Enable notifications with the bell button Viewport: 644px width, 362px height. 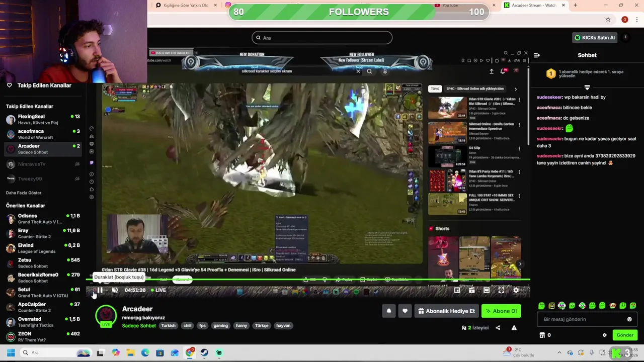(388, 311)
